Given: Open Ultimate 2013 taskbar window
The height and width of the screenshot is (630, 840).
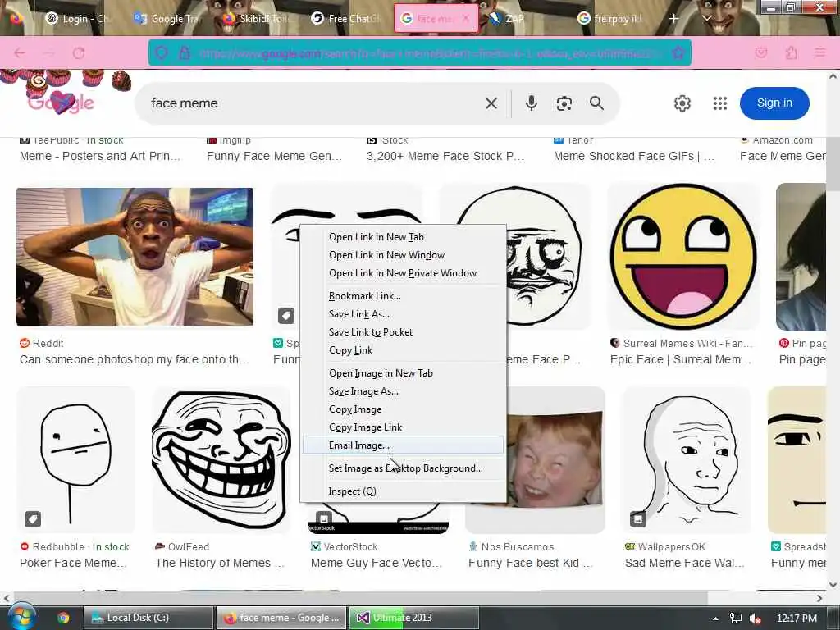Looking at the screenshot, I should click(x=413, y=618).
